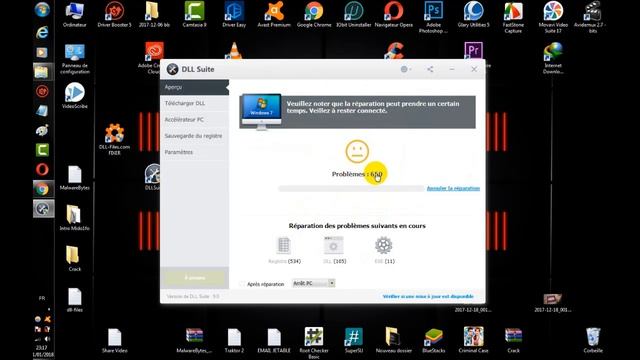Select the SuperSU desktop icon
Viewport: 640px width, 360px height.
click(354, 340)
